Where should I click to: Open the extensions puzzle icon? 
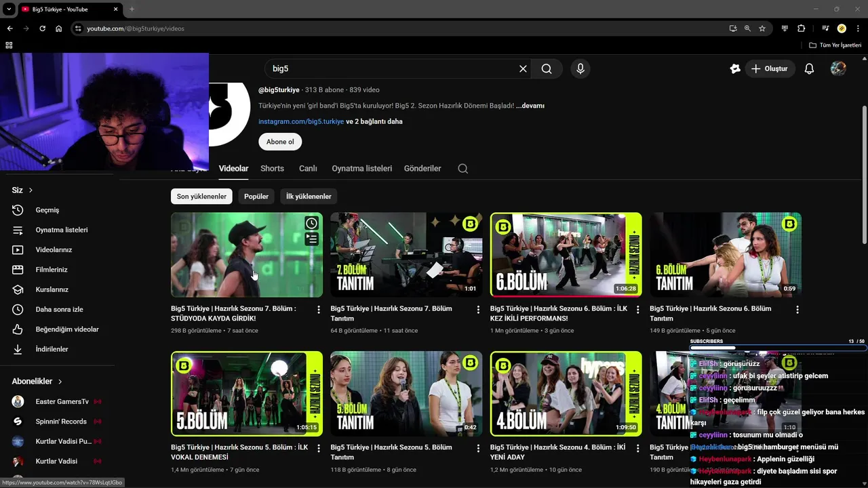pyautogui.click(x=802, y=28)
